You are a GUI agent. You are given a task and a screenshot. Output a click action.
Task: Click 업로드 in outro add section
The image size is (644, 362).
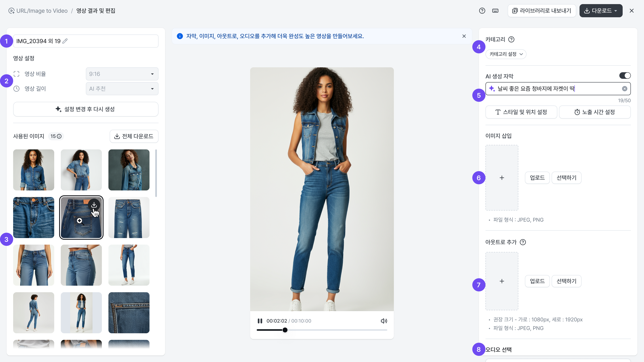(537, 281)
